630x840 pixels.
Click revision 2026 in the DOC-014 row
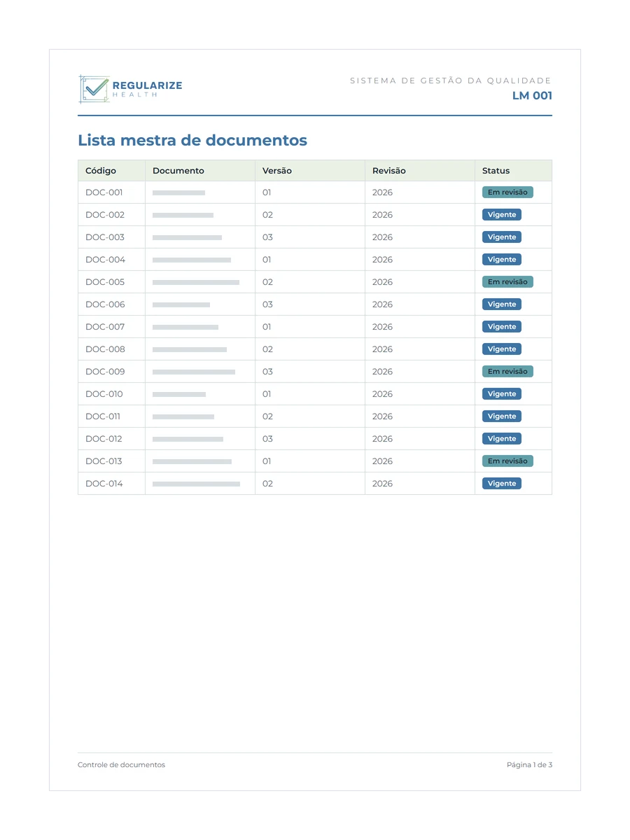tap(382, 484)
